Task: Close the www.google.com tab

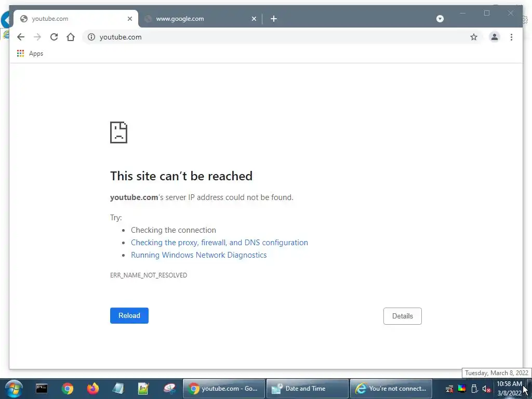Action: pyautogui.click(x=254, y=19)
